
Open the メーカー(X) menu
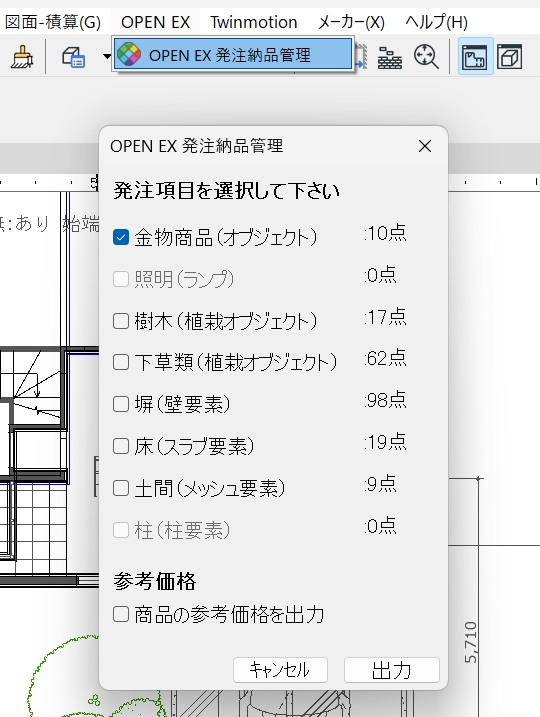(x=351, y=22)
